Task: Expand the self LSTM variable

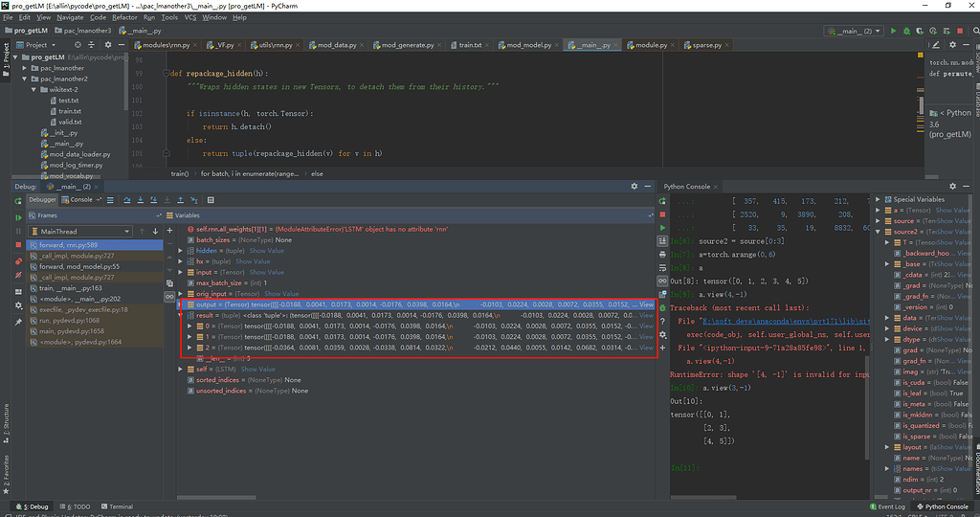Action: 181,369
